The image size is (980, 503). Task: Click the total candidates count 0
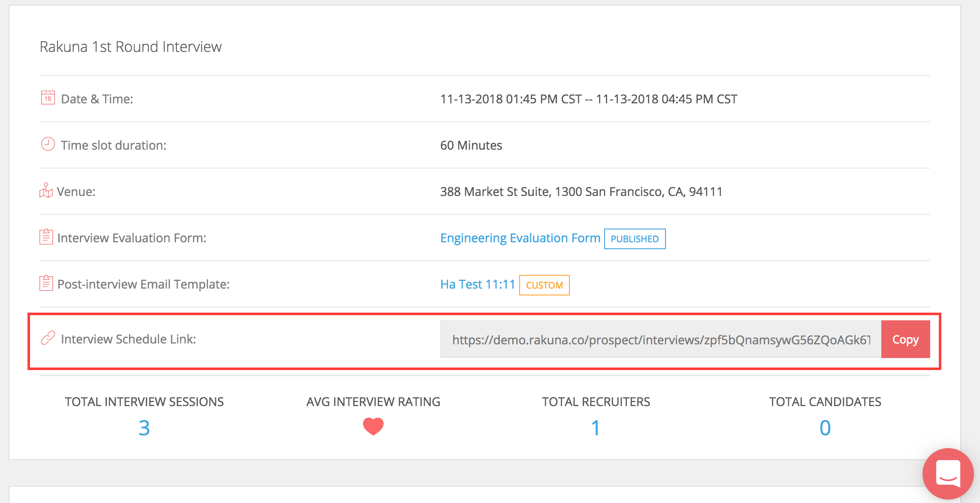[825, 428]
